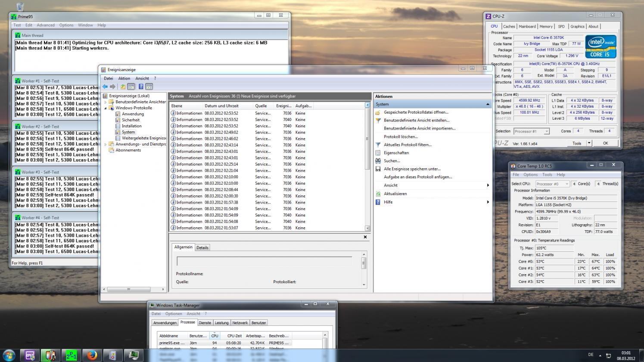Sort Task-Manager processes by CPU column

(215, 336)
